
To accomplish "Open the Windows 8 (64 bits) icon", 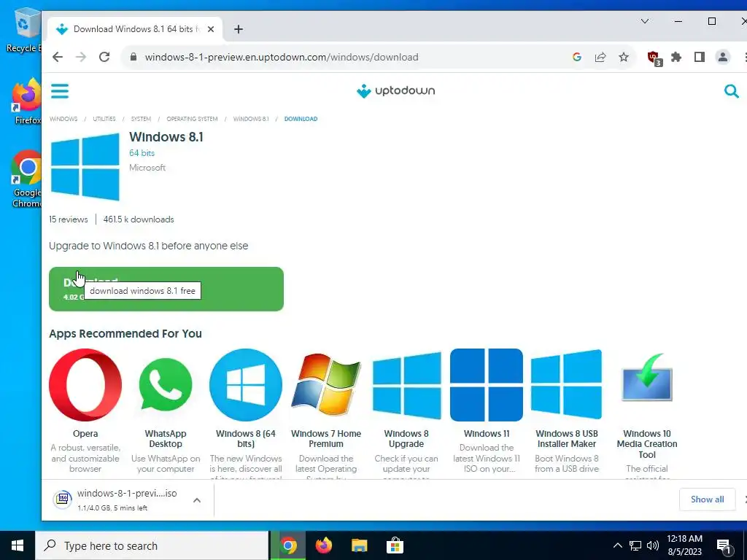I will pyautogui.click(x=246, y=385).
